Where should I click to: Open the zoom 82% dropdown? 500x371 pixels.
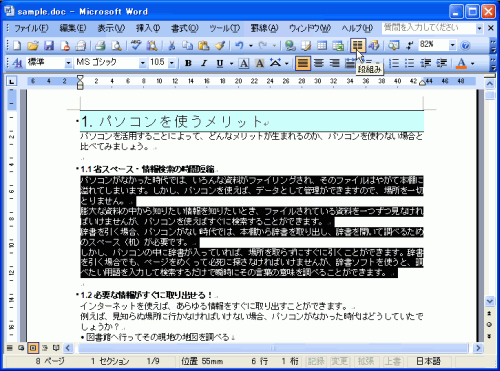[452, 45]
